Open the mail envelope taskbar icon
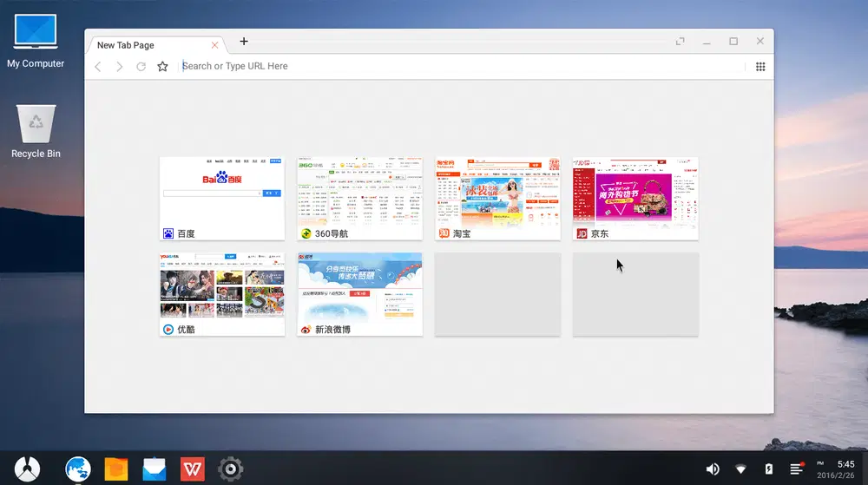868x485 pixels. [155, 469]
